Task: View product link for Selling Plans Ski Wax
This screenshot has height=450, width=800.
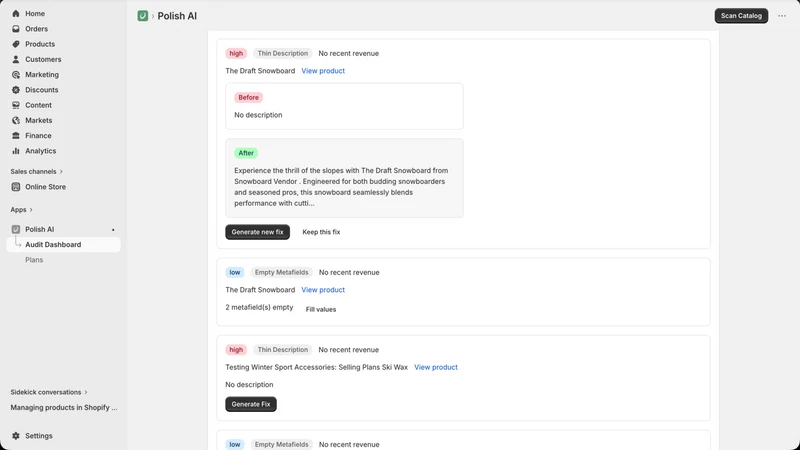Action: coord(436,367)
